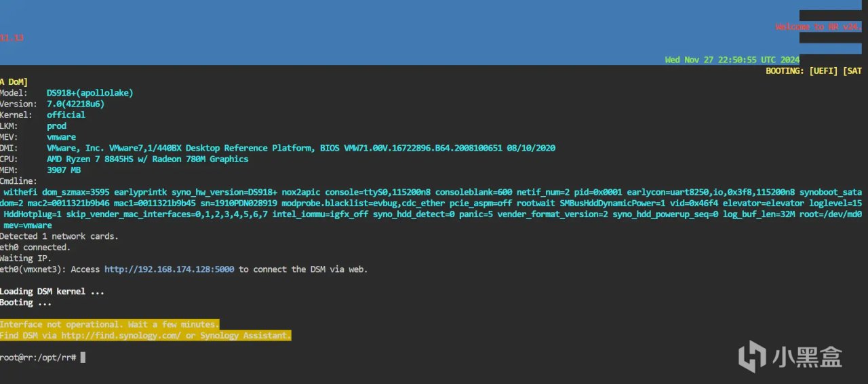Select the 'Welcome to RR v24.' banner text

pos(818,27)
